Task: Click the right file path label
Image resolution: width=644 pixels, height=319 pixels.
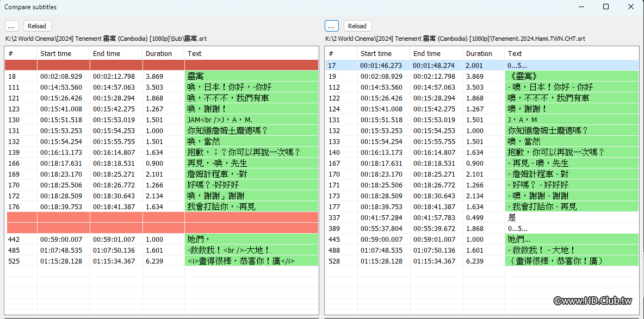Action: 455,39
